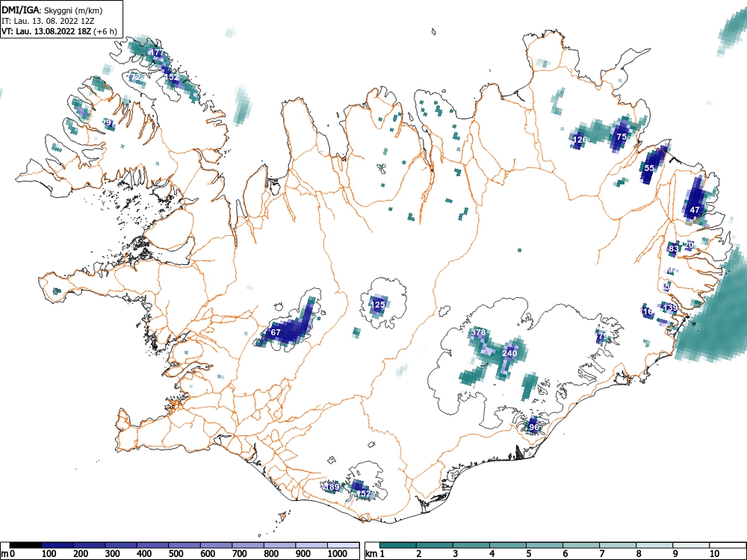The height and width of the screenshot is (560, 747).
Task: Click the 'DMI/IGA: Skyggni (m/km)' title text
Action: [x=52, y=10]
